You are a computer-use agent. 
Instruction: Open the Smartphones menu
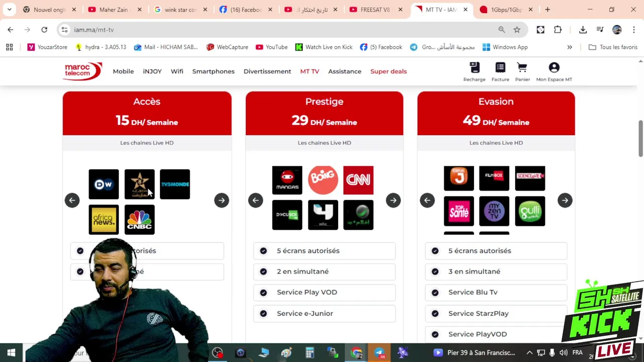tap(213, 71)
